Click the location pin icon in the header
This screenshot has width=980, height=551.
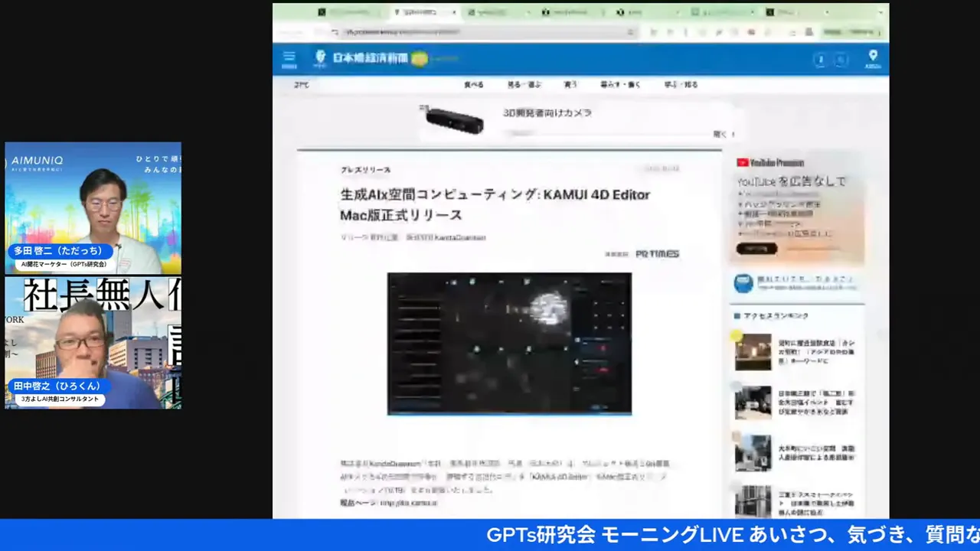coord(873,58)
